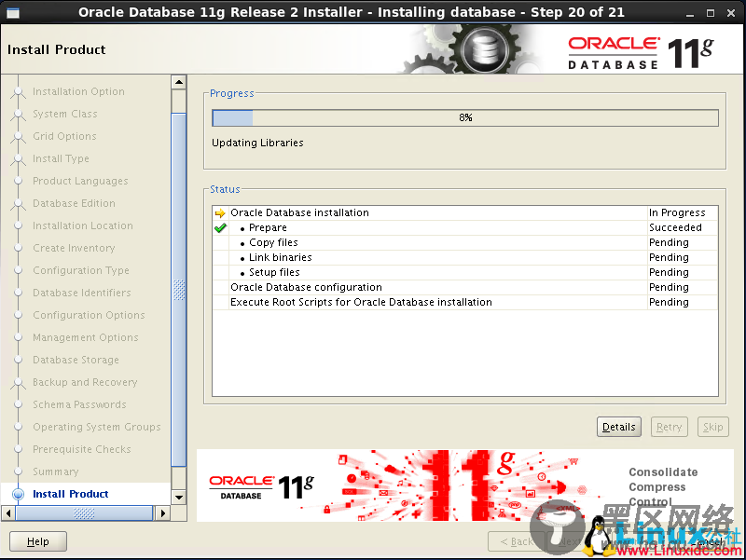Click the yellow in-progress arrow icon

point(220,213)
